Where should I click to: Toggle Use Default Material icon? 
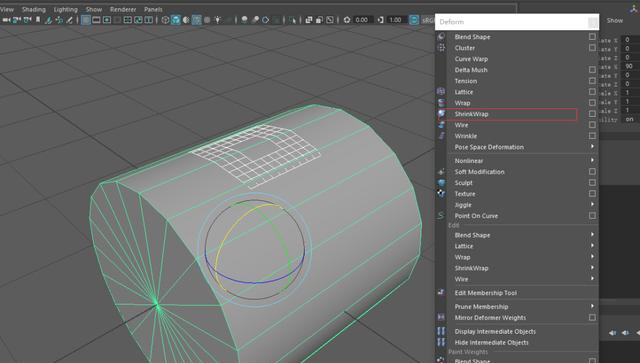click(x=186, y=20)
